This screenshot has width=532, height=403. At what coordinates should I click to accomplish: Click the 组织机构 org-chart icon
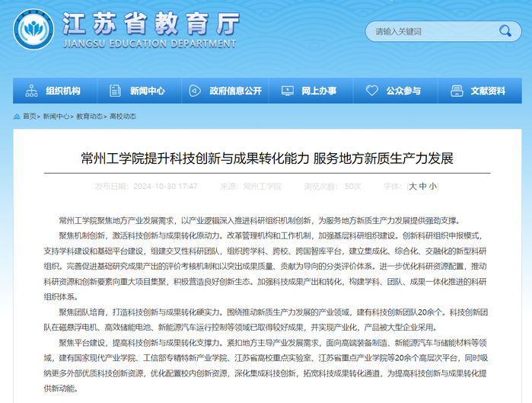point(31,91)
